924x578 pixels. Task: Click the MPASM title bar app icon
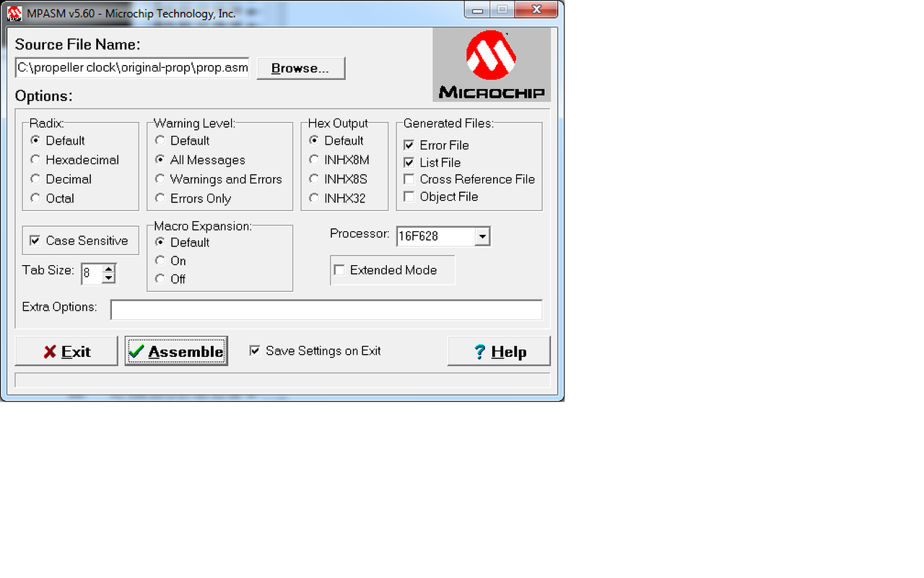tap(14, 13)
